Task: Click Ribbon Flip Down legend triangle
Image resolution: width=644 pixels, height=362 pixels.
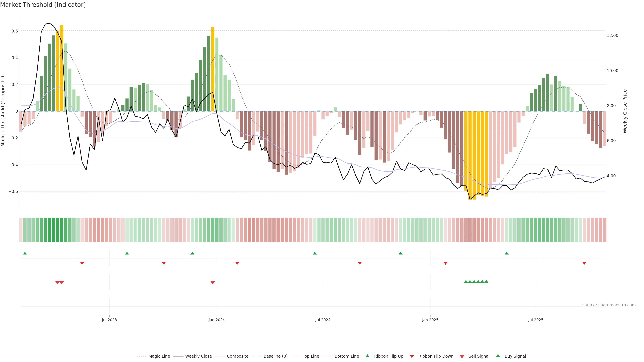Action: pyautogui.click(x=412, y=356)
